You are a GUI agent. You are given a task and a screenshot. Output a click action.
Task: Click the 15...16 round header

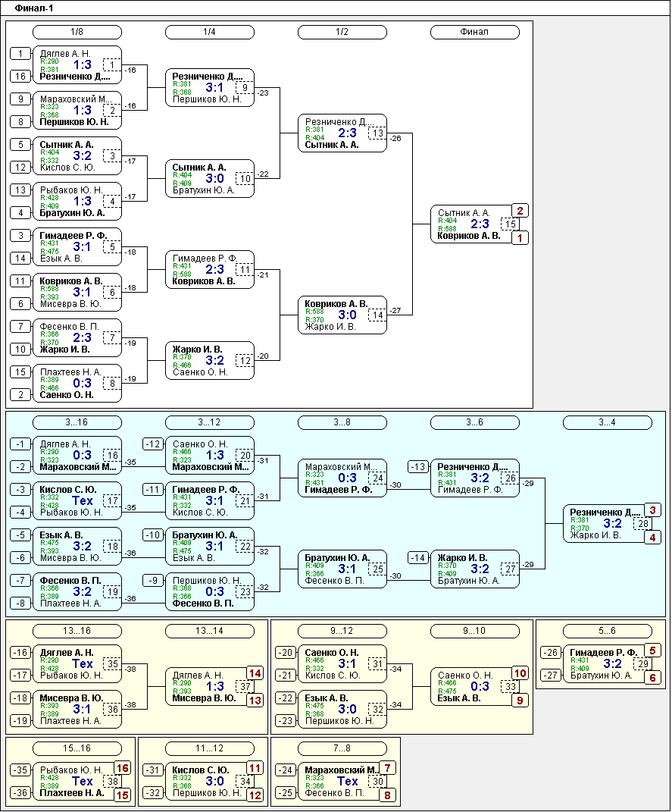(77, 749)
